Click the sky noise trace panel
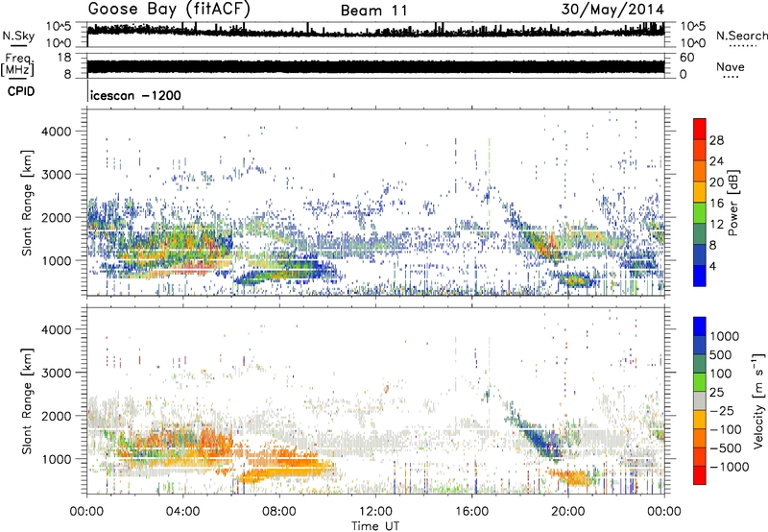The height and width of the screenshot is (532, 768). (375, 35)
